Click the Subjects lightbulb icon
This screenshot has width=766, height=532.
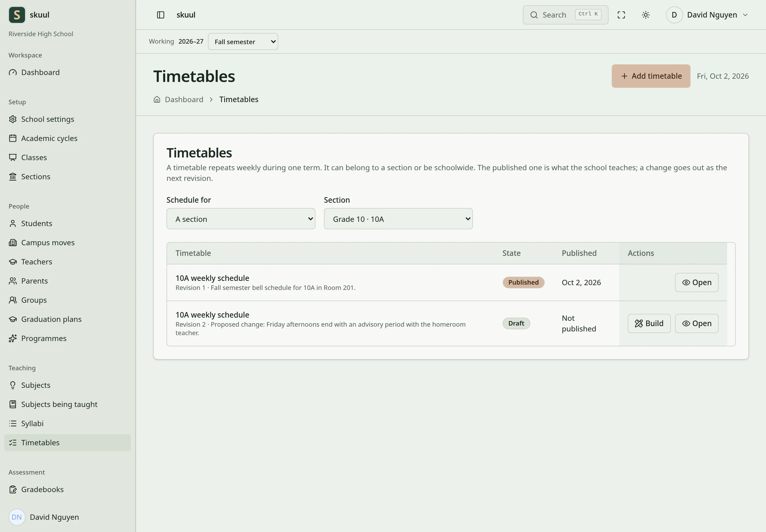click(13, 385)
